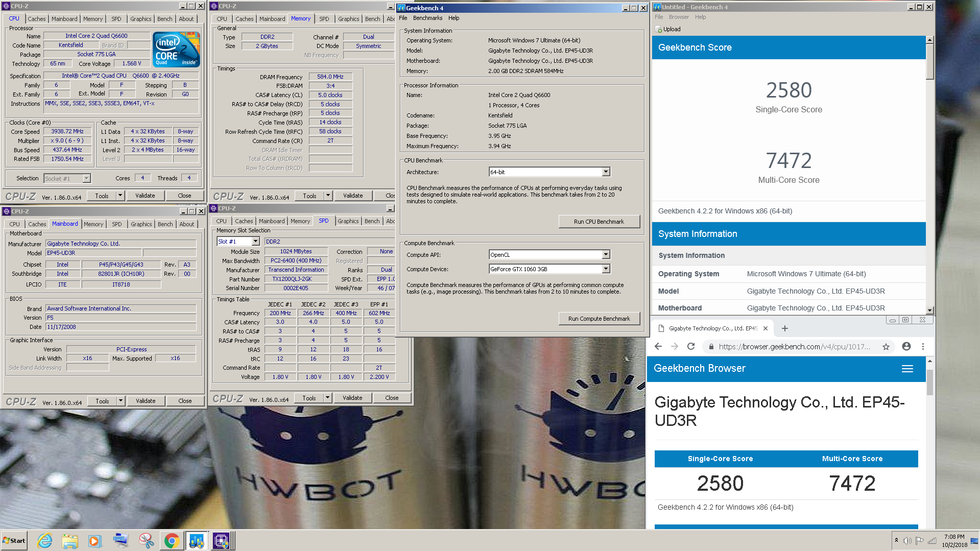Select Graphics tab in CPU-Z Memory window
The height and width of the screenshot is (551, 980).
[348, 19]
